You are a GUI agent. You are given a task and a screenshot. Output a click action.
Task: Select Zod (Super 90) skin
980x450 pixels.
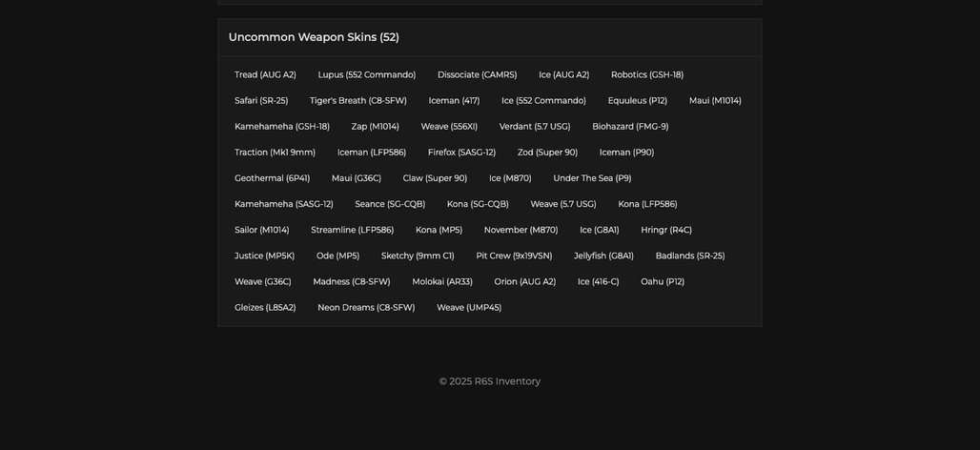click(x=547, y=153)
